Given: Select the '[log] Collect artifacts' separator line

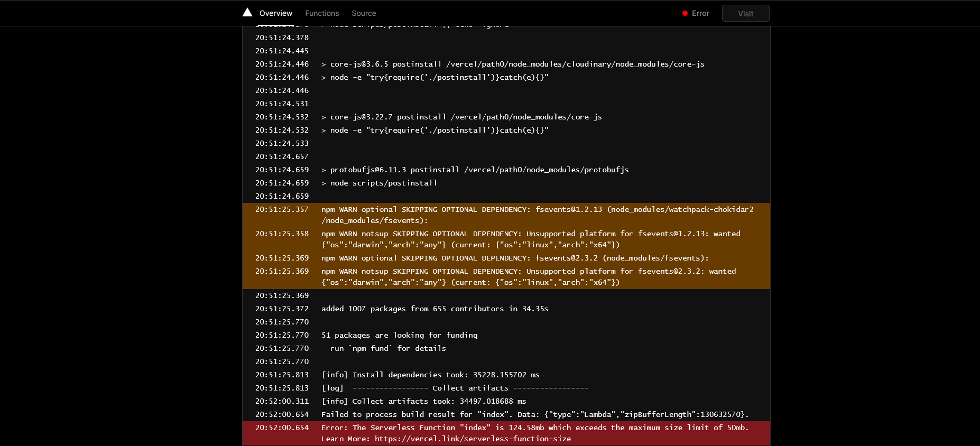Looking at the screenshot, I should [506, 388].
